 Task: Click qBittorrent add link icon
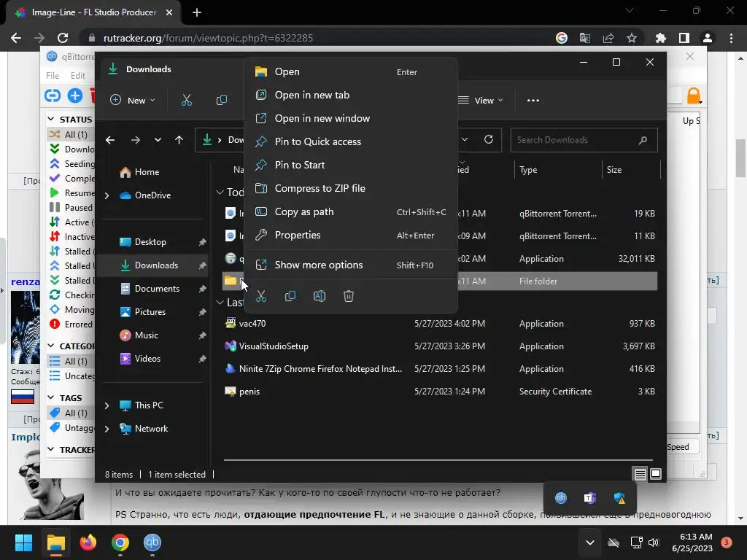coord(53,96)
